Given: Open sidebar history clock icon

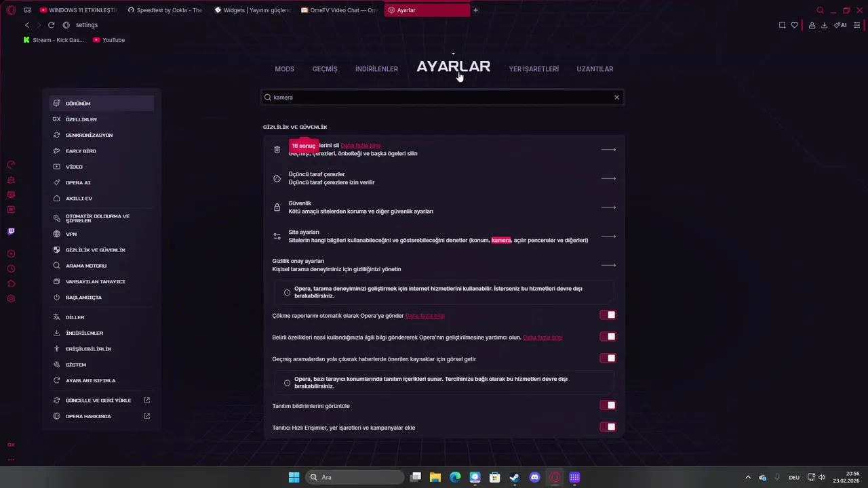Looking at the screenshot, I should 11,268.
